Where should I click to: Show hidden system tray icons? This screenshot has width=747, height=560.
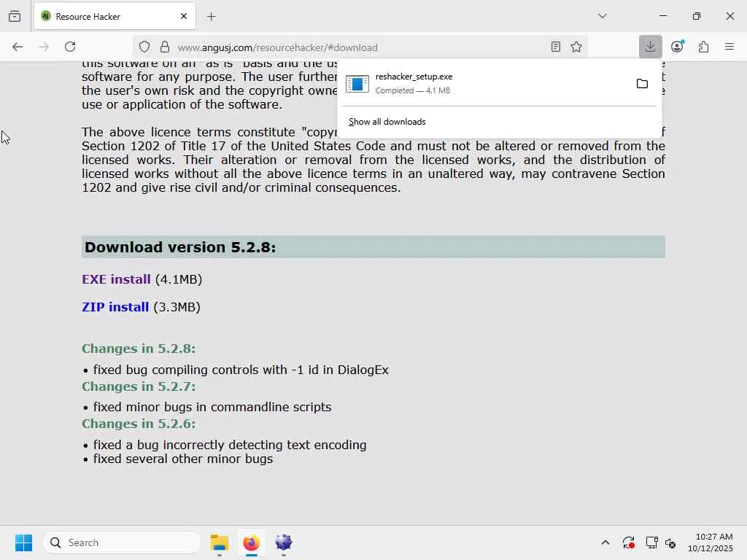605,542
